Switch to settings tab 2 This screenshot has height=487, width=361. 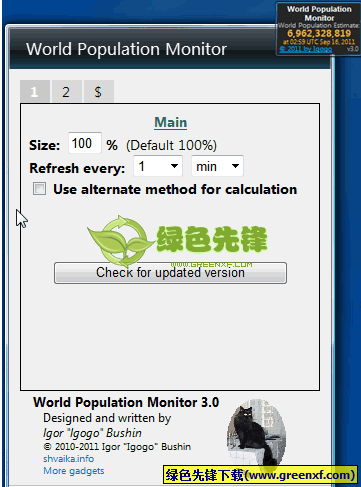coord(66,91)
